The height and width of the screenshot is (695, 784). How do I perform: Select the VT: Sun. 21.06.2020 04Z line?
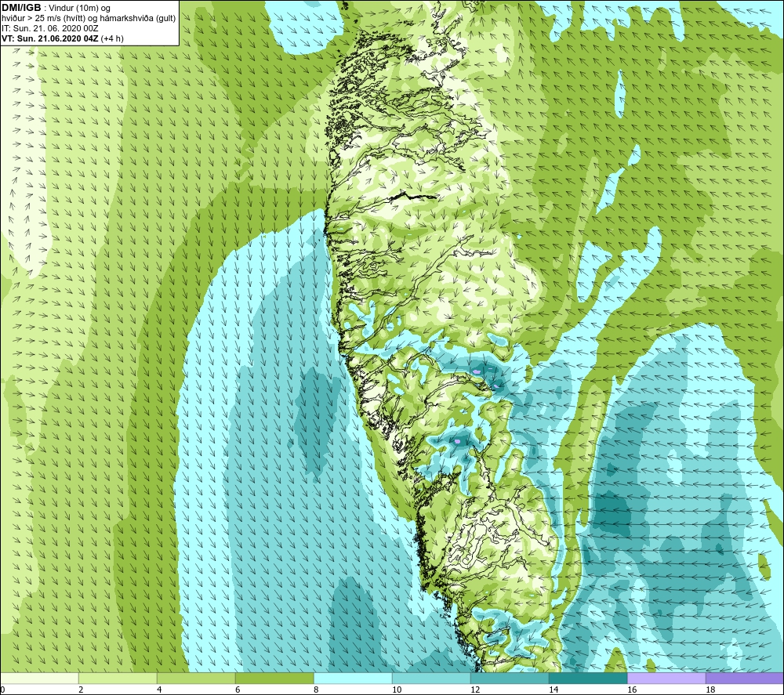click(63, 38)
